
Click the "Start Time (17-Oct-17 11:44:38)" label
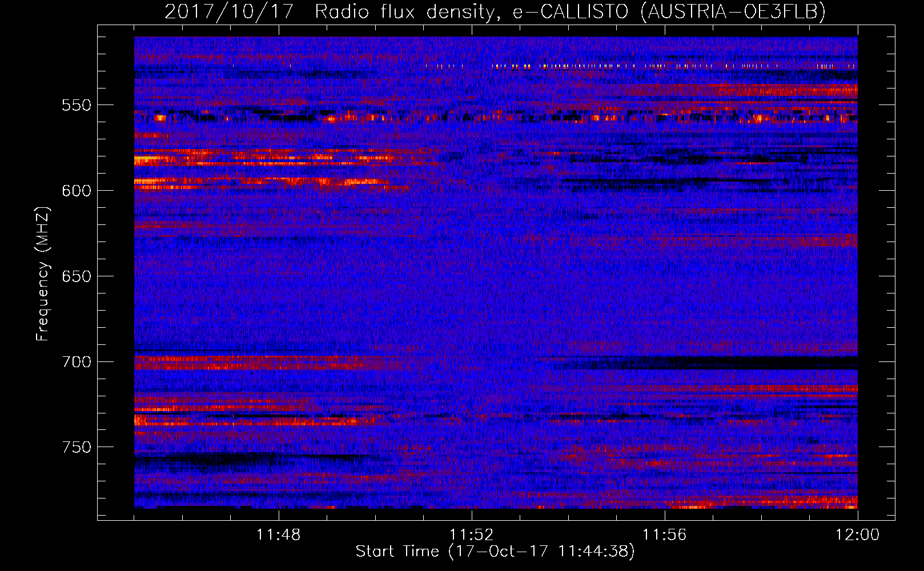(x=495, y=552)
